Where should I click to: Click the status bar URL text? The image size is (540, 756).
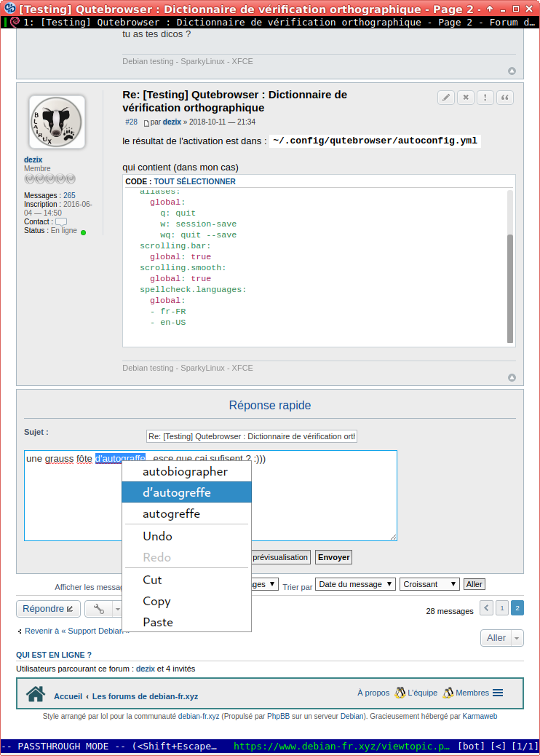pyautogui.click(x=343, y=747)
